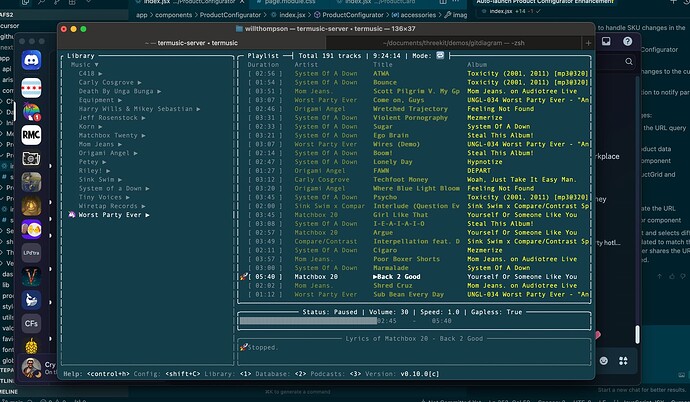
Task: Open page.module.css editor tab
Action: click(x=290, y=2)
